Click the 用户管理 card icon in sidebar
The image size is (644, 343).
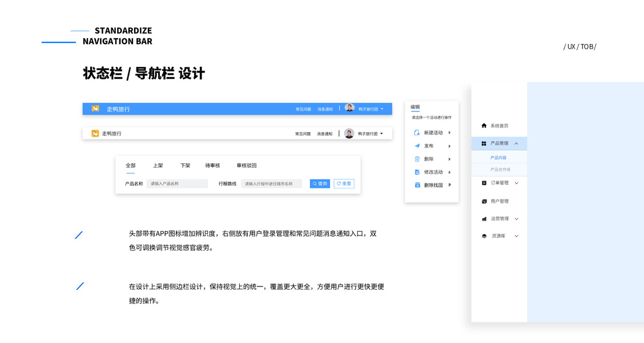(484, 201)
